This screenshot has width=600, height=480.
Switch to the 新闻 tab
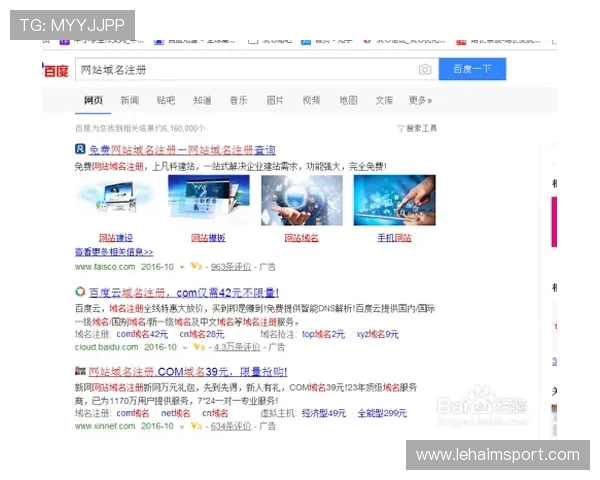pos(130,100)
